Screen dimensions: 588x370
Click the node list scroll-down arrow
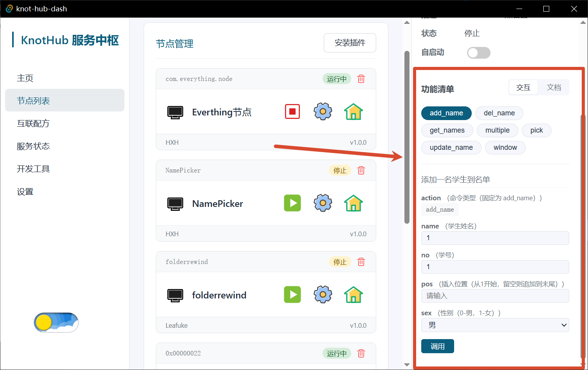pyautogui.click(x=407, y=365)
